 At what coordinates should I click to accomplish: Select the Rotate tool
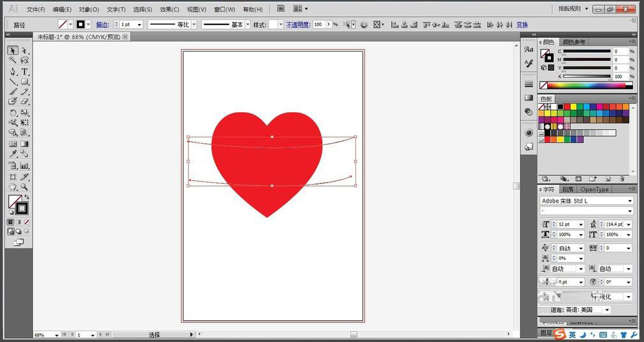pos(13,113)
